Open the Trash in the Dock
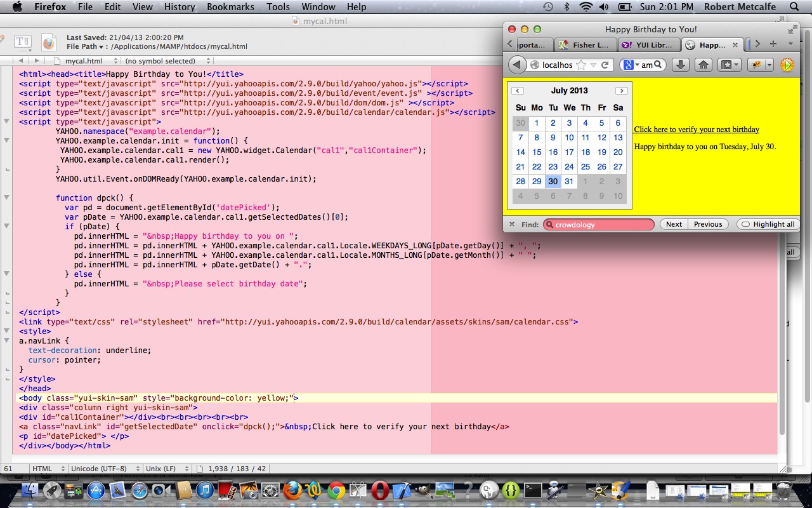Viewport: 812px width, 508px height. [x=784, y=490]
